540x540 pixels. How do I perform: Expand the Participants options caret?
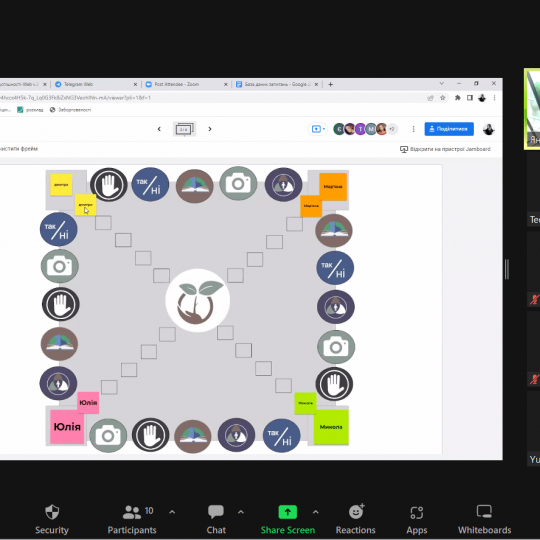[172, 512]
